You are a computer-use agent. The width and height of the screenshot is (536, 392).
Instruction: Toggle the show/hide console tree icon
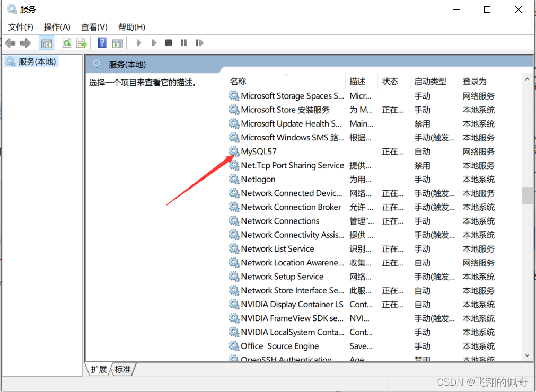46,43
